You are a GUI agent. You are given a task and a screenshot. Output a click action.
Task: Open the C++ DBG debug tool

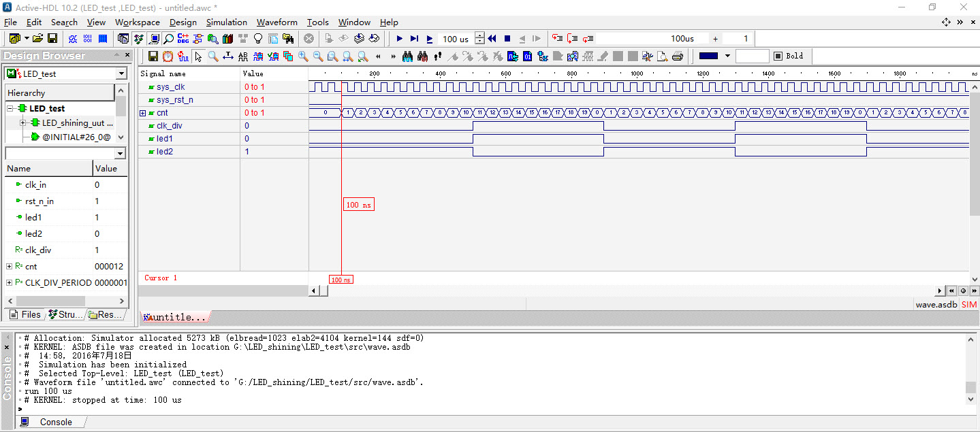tap(183, 39)
